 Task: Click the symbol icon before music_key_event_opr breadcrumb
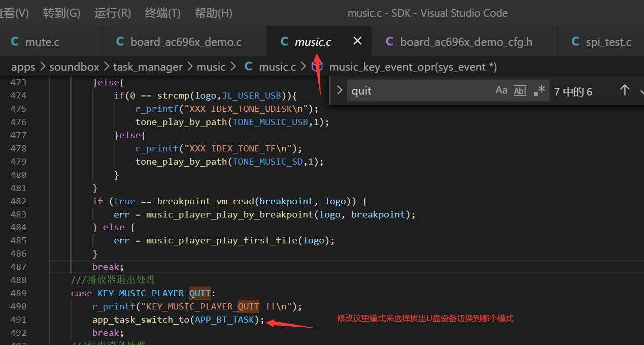click(x=317, y=67)
